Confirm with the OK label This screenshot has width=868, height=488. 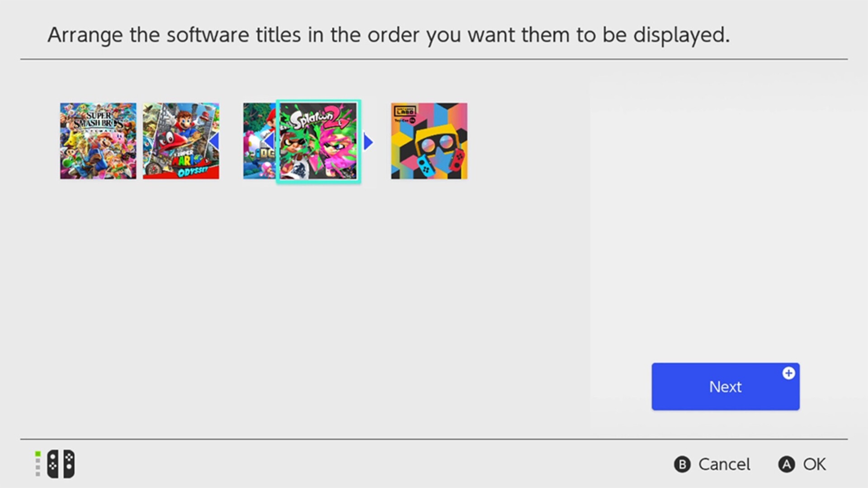814,464
